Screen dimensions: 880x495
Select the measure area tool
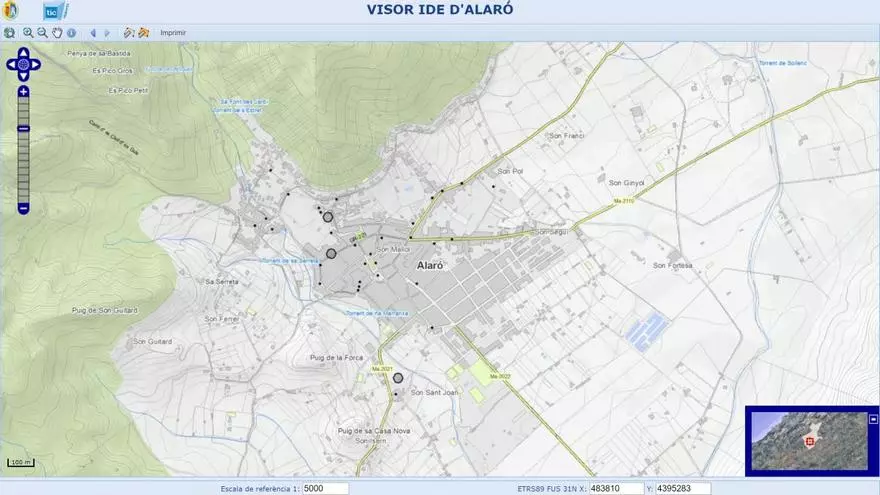click(144, 33)
